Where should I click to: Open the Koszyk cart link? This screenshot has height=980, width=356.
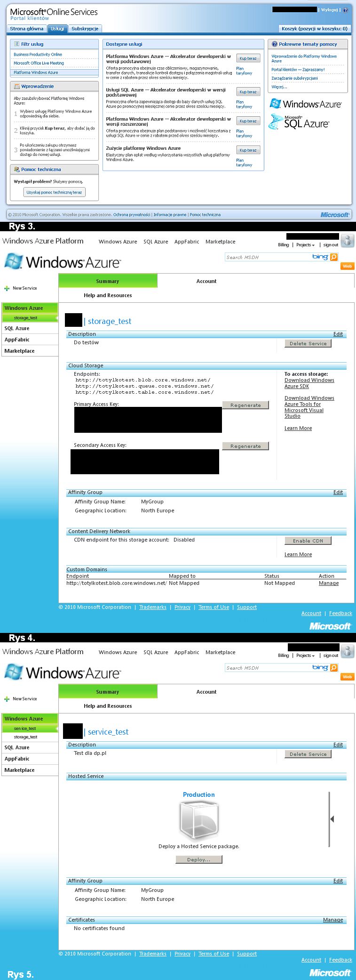tap(314, 29)
